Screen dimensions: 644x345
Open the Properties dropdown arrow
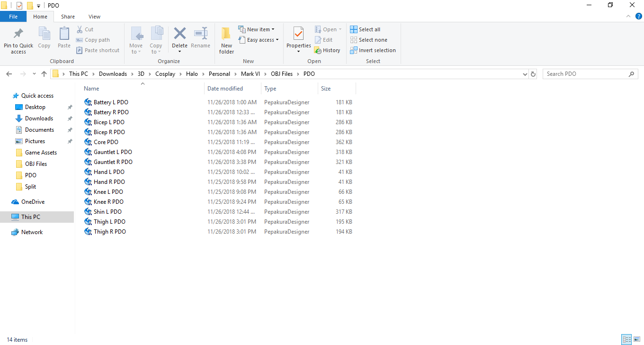(x=298, y=52)
